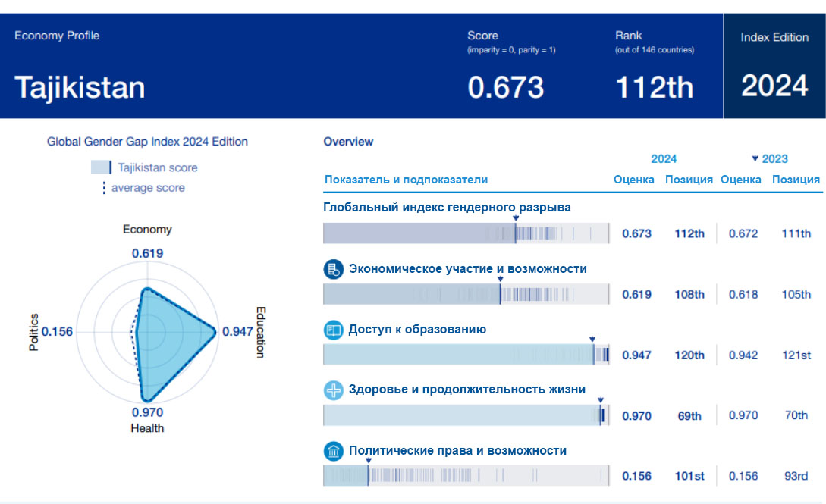The height and width of the screenshot is (504, 826).
Task: Click the triangle marker above Politics bar
Action: point(368,460)
